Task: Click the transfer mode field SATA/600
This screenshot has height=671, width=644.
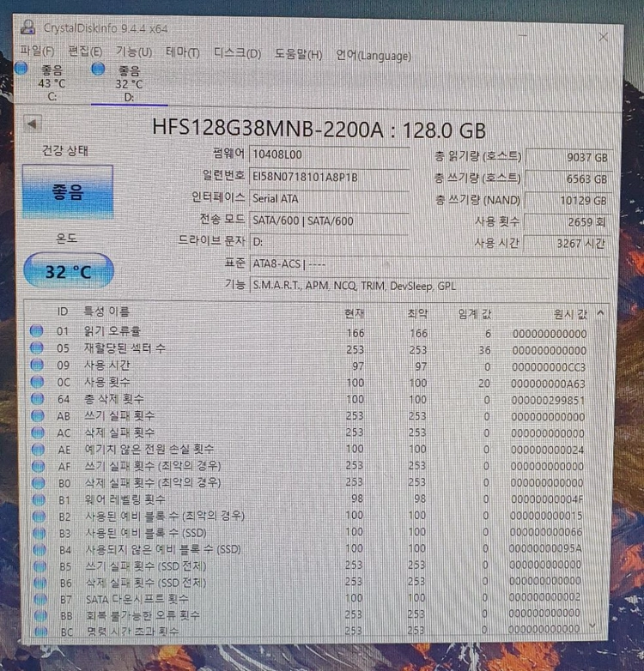Action: coord(328,221)
